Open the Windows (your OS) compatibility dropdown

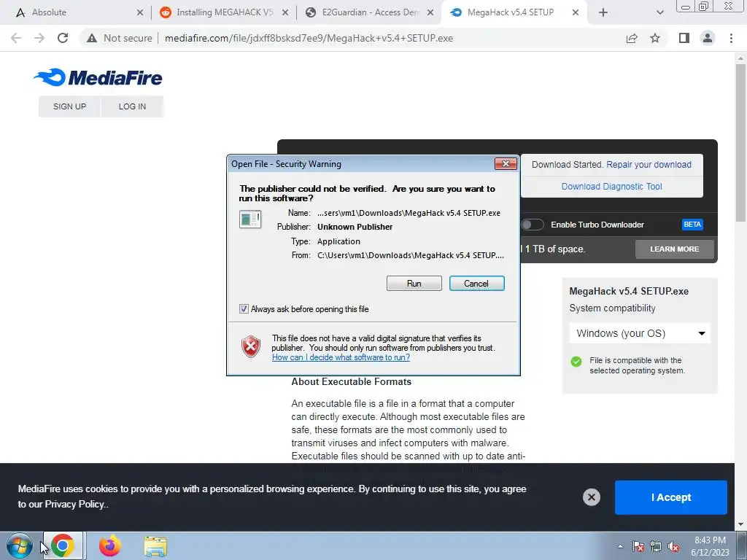(x=640, y=333)
